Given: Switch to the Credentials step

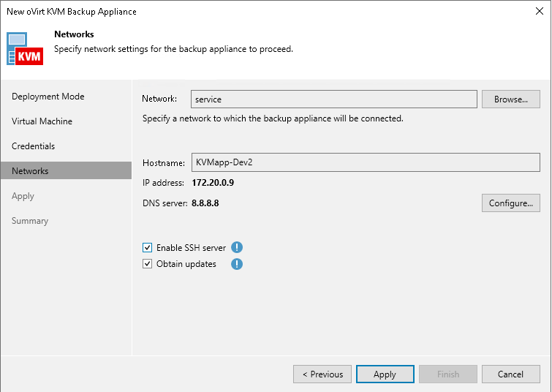Looking at the screenshot, I should (x=34, y=146).
